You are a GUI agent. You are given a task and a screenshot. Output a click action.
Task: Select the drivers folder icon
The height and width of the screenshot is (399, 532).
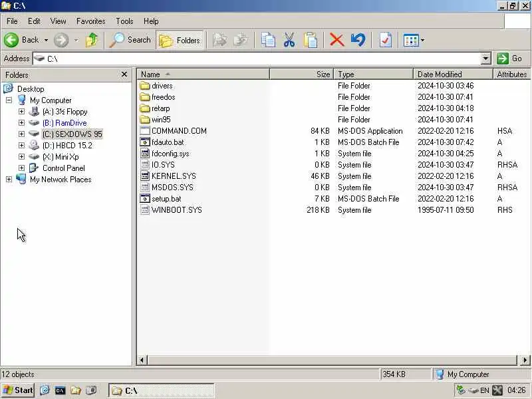click(145, 86)
